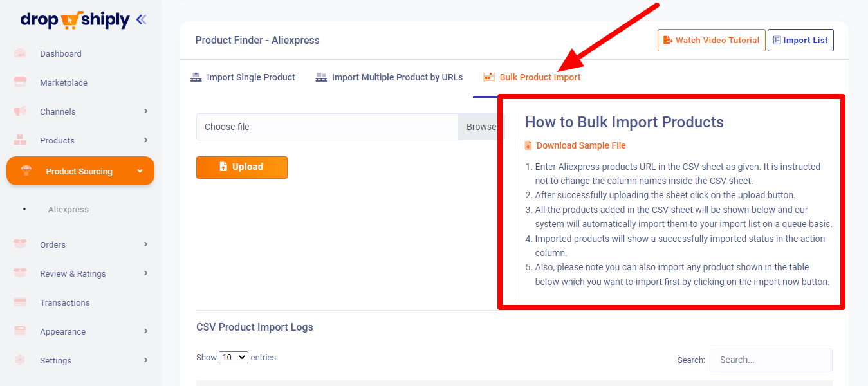The width and height of the screenshot is (868, 386).
Task: Collapse the Product Sourcing chevron
Action: tap(140, 171)
